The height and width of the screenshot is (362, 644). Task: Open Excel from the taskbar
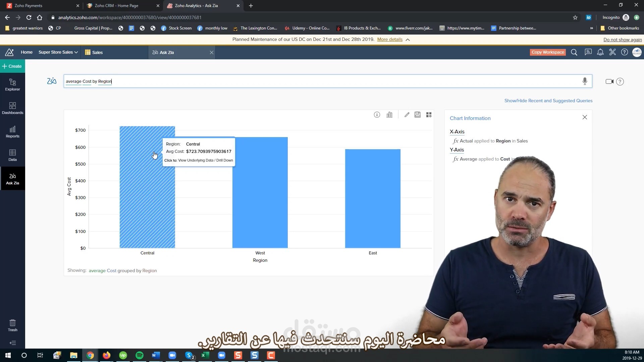[205, 355]
